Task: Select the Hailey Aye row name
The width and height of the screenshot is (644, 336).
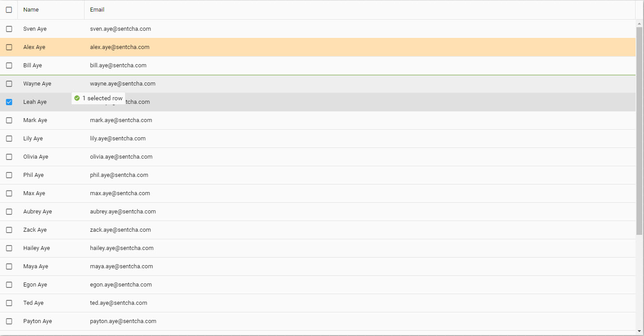Action: coord(36,248)
